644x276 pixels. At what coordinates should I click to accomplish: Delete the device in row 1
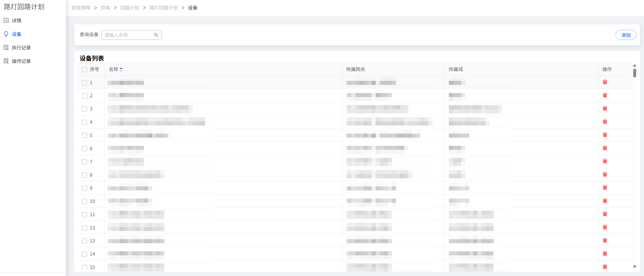pyautogui.click(x=605, y=82)
